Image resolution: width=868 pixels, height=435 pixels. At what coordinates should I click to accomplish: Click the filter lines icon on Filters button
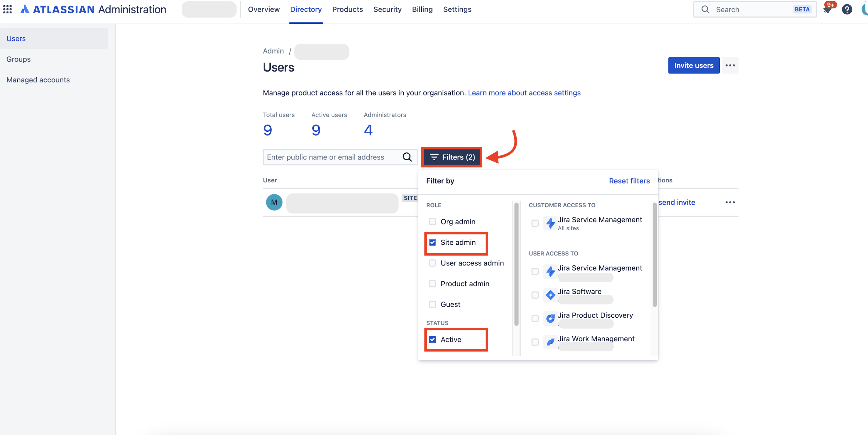[434, 157]
